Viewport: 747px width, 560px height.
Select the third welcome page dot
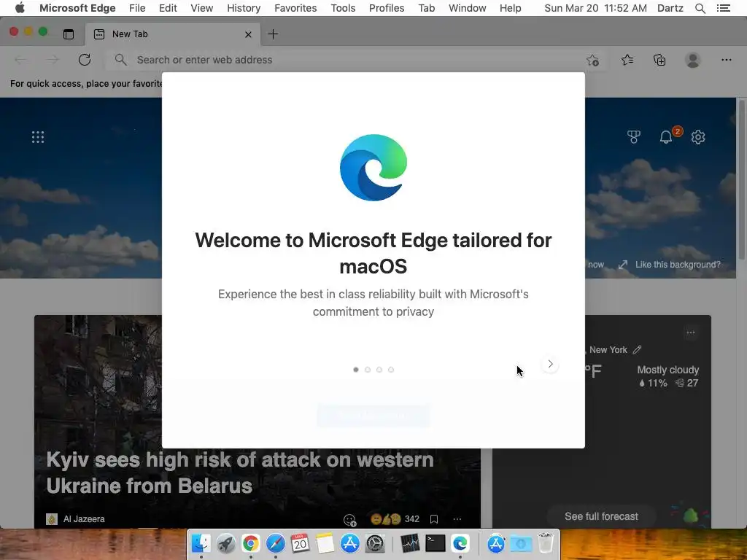click(379, 370)
